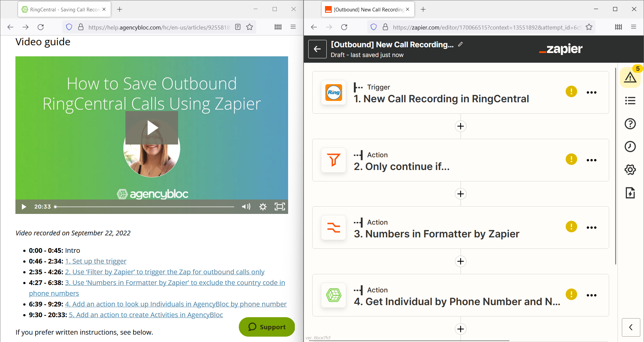The image size is (644, 342).
Task: Click the RingCentral app icon on the trigger step
Action: click(x=333, y=93)
